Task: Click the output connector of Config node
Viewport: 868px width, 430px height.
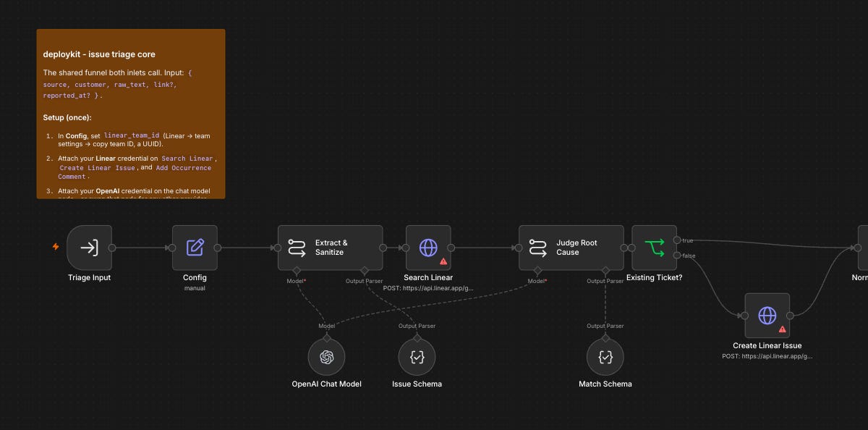Action: point(218,248)
